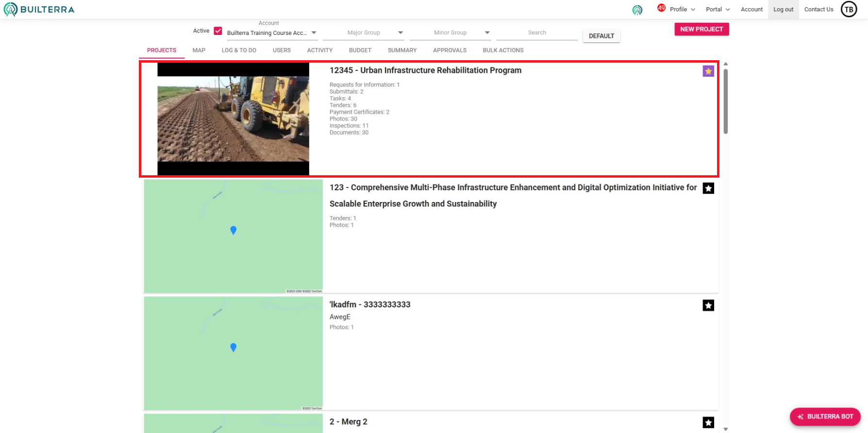868x433 pixels.
Task: Open the notifications badge showing 49
Action: point(661,8)
